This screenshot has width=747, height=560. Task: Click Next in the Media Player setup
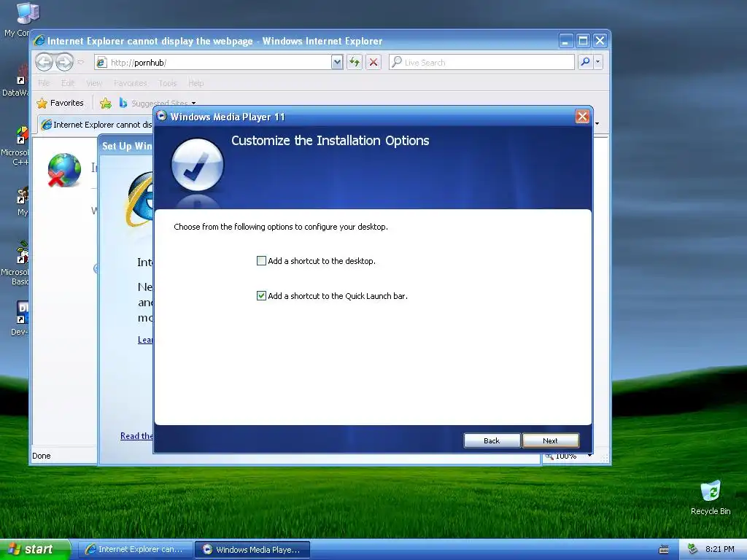pos(550,440)
